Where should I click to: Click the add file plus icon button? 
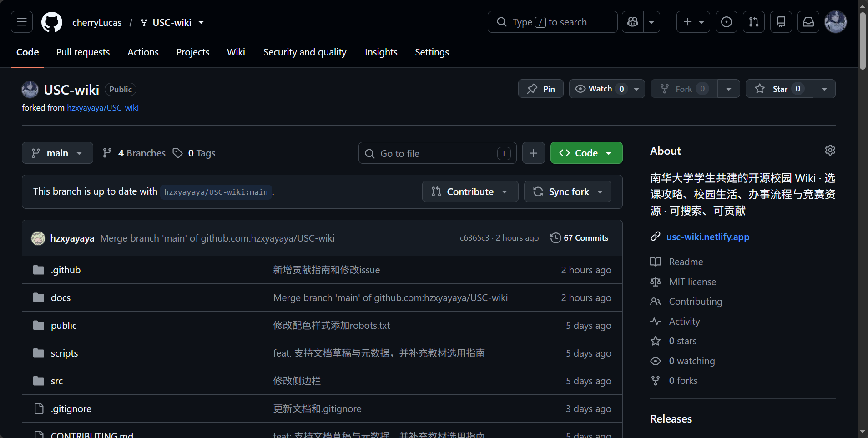pos(534,153)
